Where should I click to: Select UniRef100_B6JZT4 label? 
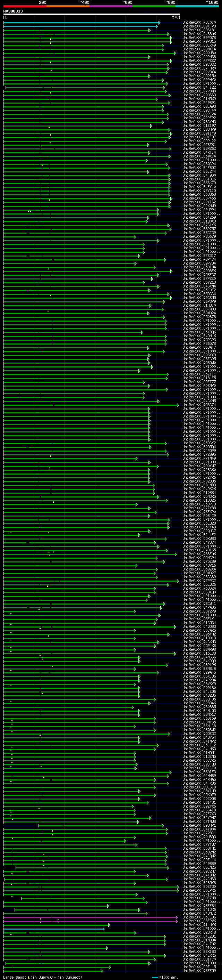[199, 172]
